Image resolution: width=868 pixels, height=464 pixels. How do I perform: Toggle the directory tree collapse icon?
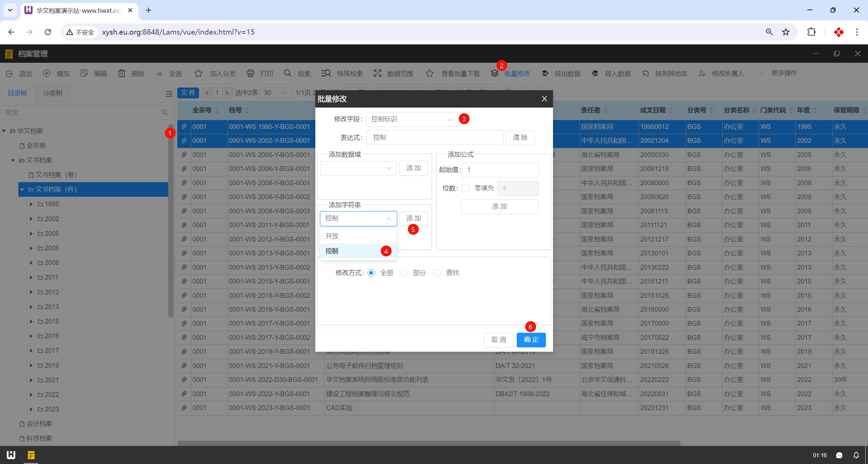coord(169,94)
